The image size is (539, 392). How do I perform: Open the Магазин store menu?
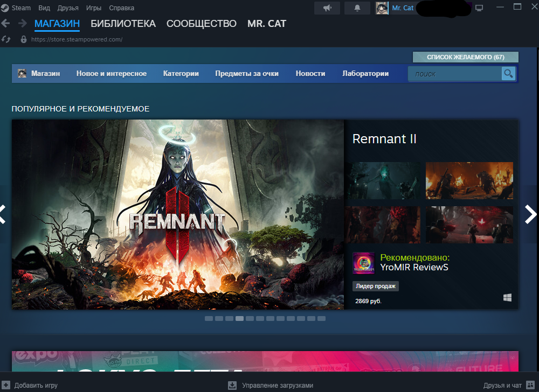click(45, 73)
